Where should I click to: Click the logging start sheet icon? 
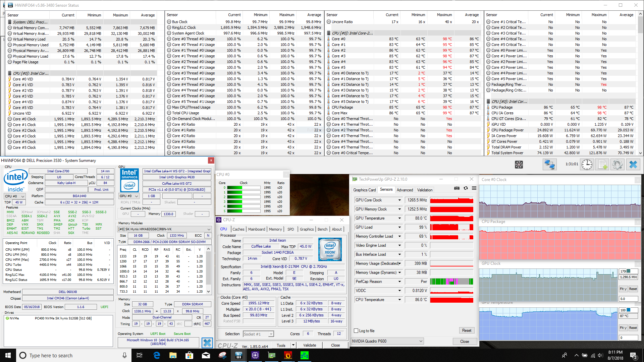click(602, 165)
